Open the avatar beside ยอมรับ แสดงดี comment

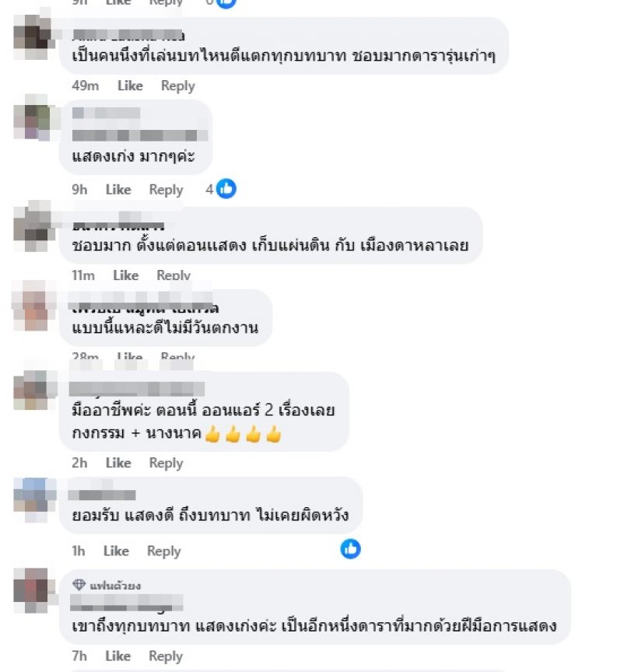(x=34, y=499)
